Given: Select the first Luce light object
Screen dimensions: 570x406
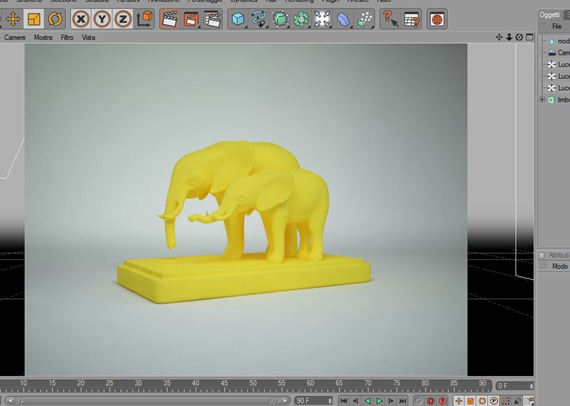Looking at the screenshot, I should pyautogui.click(x=560, y=64).
